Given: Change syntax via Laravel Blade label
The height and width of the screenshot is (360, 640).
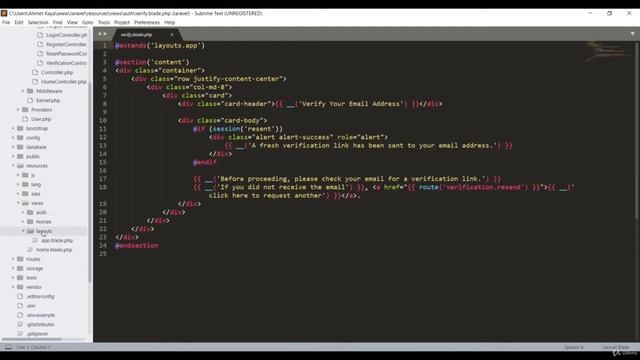Looking at the screenshot, I should [x=616, y=347].
